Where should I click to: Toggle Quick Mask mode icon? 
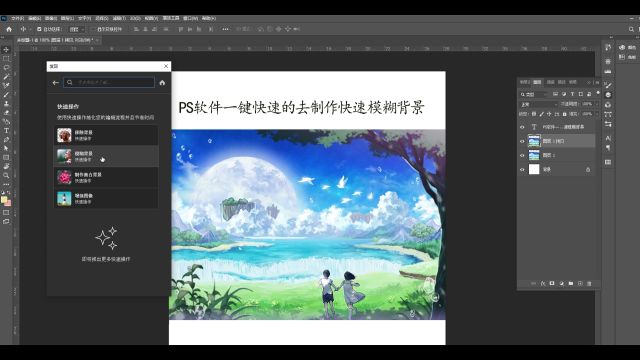click(x=6, y=213)
